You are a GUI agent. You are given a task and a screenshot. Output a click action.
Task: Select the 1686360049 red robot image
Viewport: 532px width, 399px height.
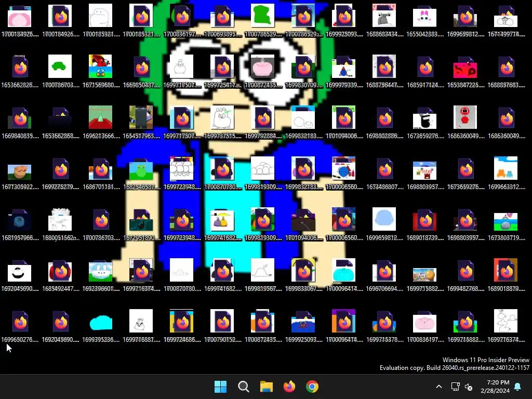(465, 117)
